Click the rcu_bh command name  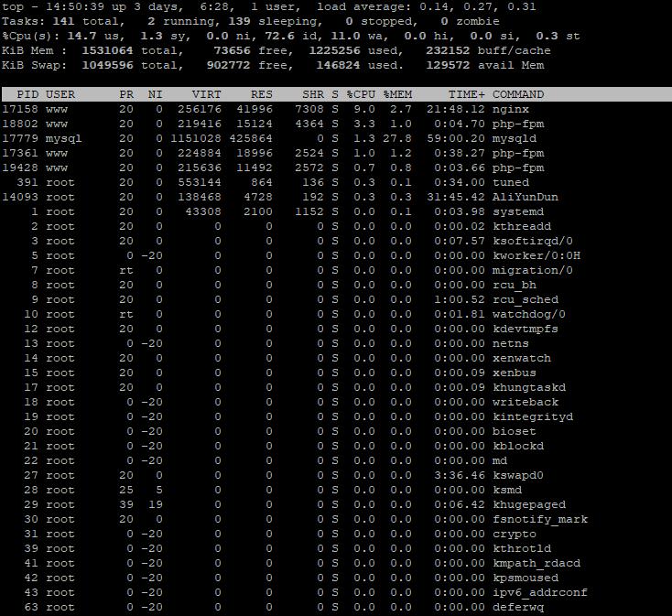(x=515, y=285)
